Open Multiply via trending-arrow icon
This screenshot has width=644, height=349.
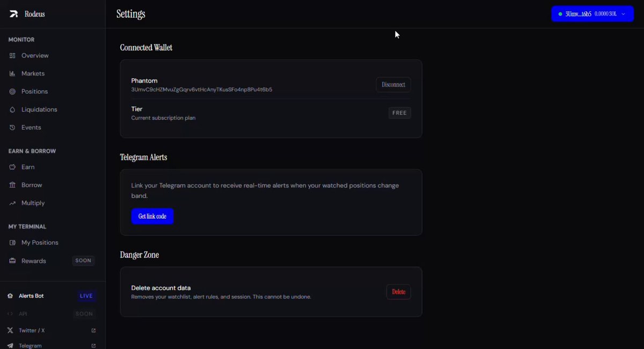12,203
